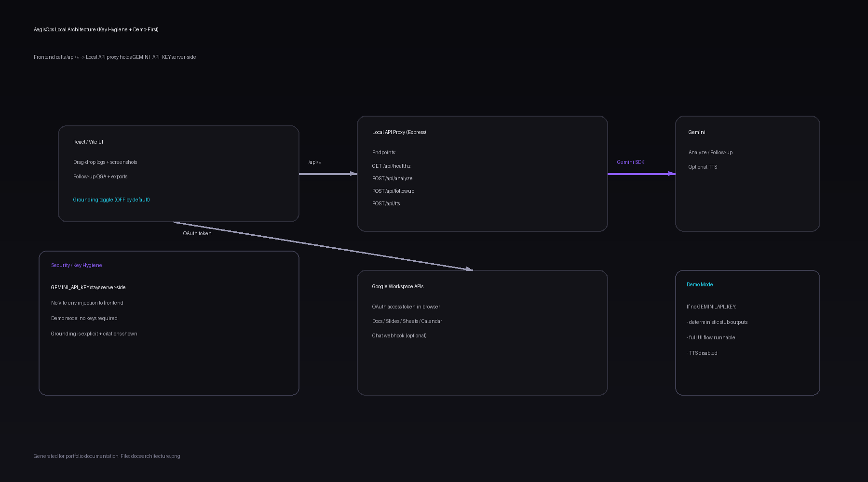868x482 pixels.
Task: Select the Chat webhook (optional) item
Action: click(x=399, y=335)
